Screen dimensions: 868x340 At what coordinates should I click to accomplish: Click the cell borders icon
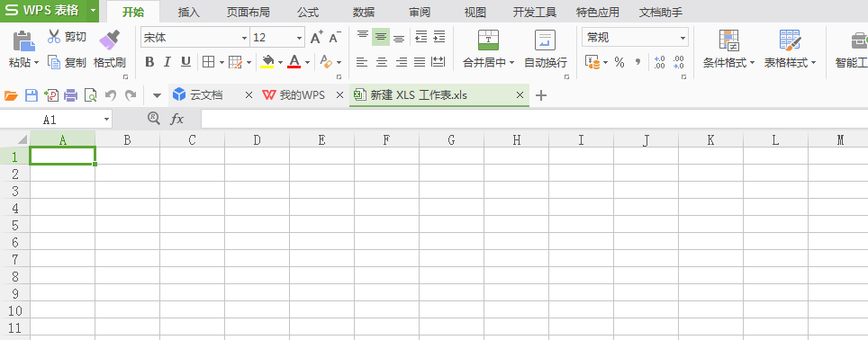[208, 62]
